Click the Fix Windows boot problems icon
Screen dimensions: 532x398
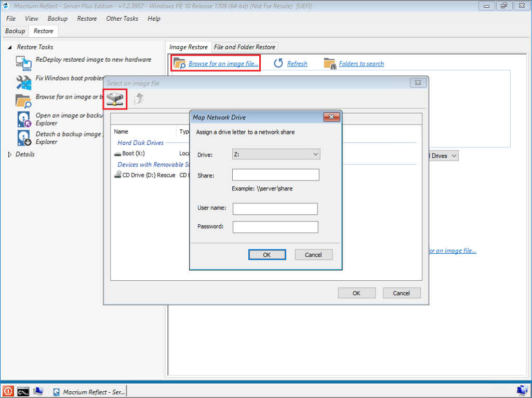24,82
